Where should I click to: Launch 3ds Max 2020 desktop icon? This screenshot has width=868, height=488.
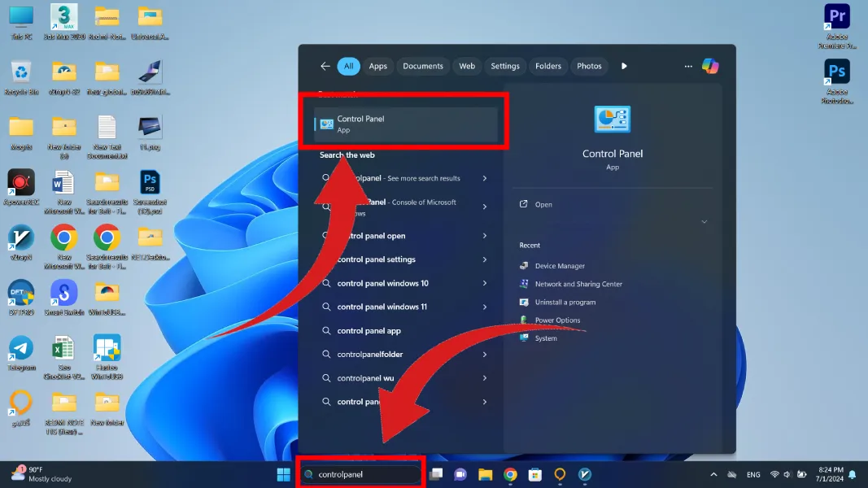[x=63, y=16]
